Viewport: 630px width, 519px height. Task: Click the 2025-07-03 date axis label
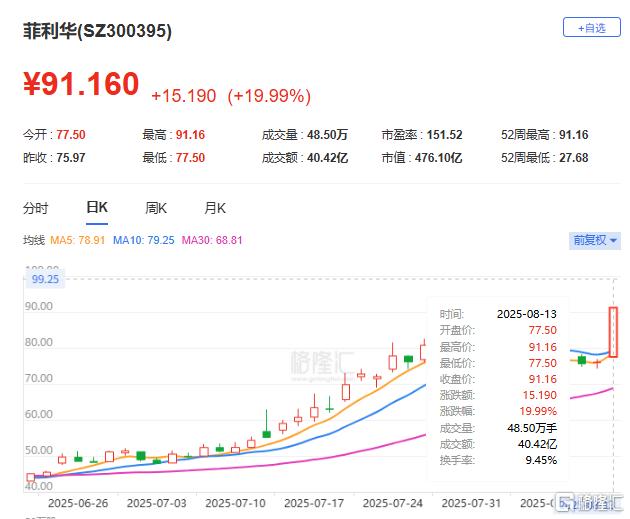[x=157, y=503]
